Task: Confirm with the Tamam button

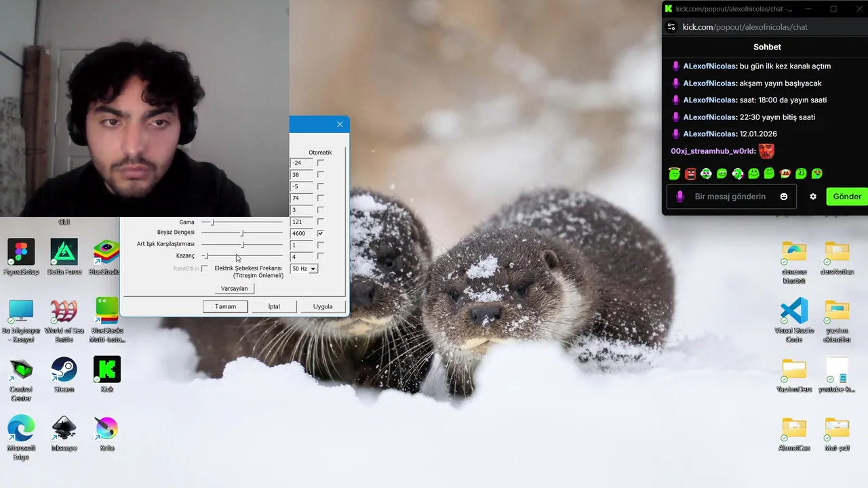Action: point(225,306)
